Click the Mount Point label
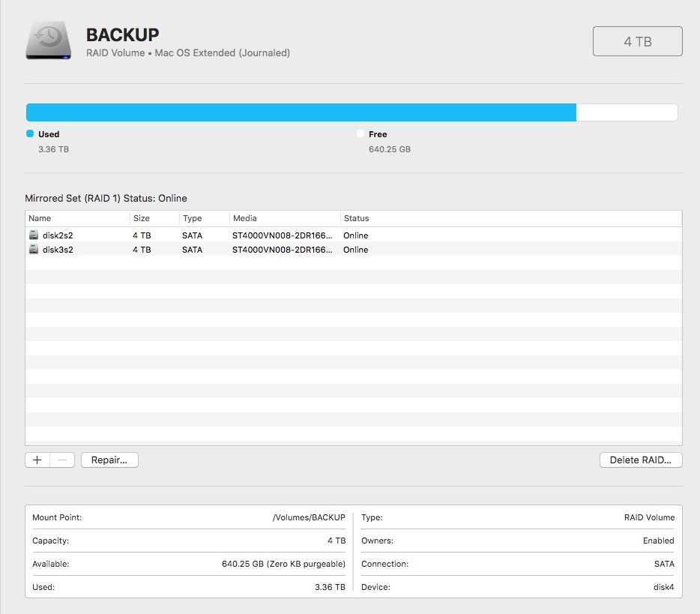Viewport: 700px width, 614px height. click(x=57, y=517)
